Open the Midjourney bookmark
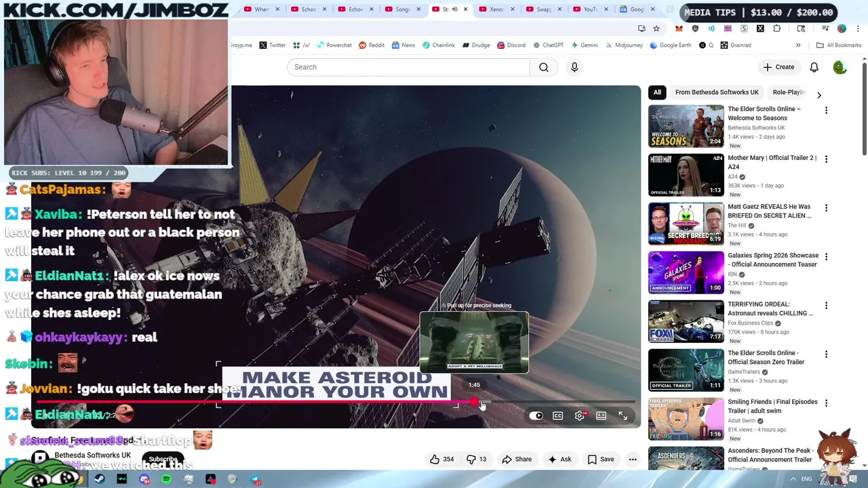The image size is (868, 488). (x=623, y=45)
